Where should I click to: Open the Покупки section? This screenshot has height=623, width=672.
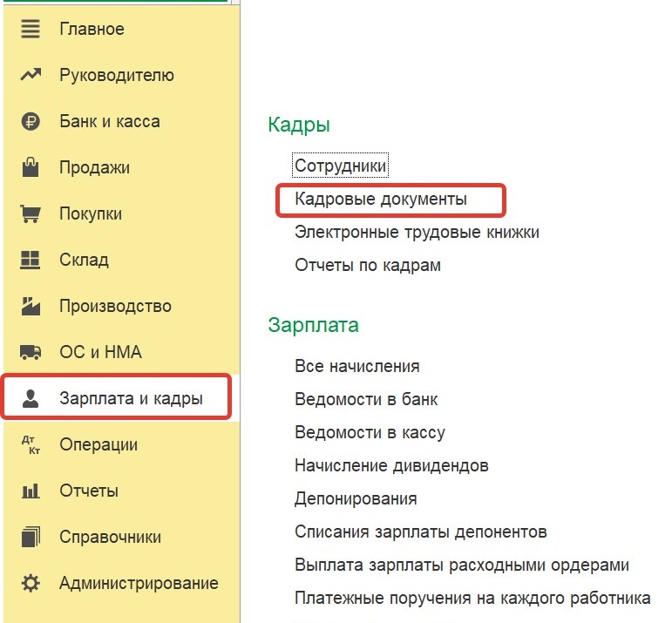(91, 213)
